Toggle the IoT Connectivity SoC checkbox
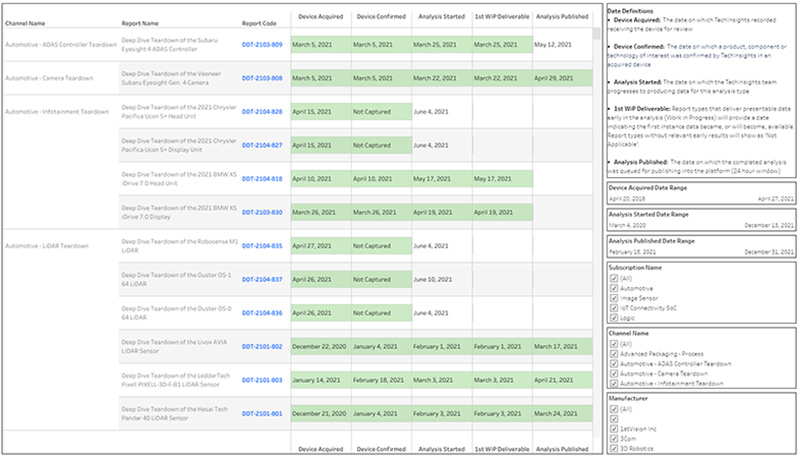 (614, 308)
